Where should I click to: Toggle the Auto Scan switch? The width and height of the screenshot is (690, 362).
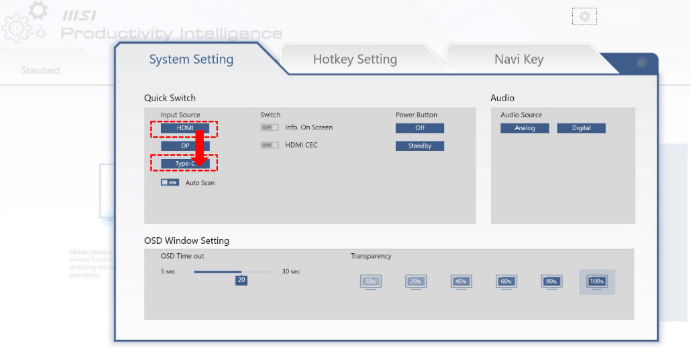pyautogui.click(x=170, y=182)
